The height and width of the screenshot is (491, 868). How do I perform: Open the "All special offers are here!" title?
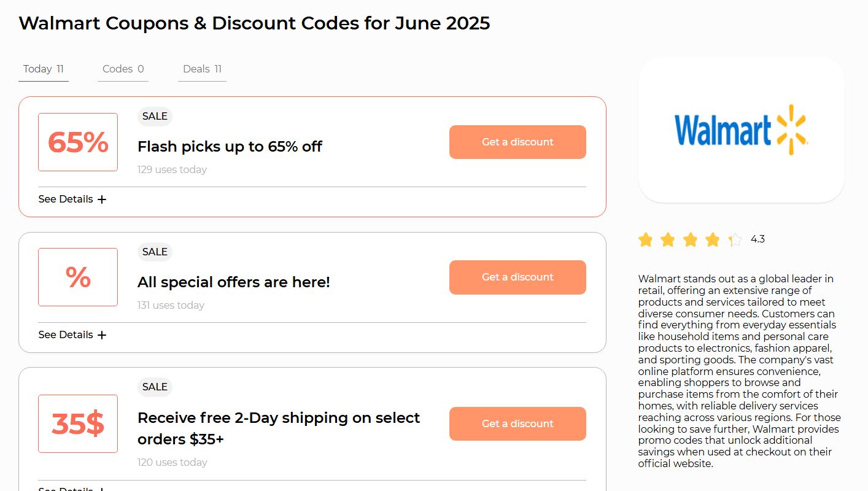tap(233, 282)
